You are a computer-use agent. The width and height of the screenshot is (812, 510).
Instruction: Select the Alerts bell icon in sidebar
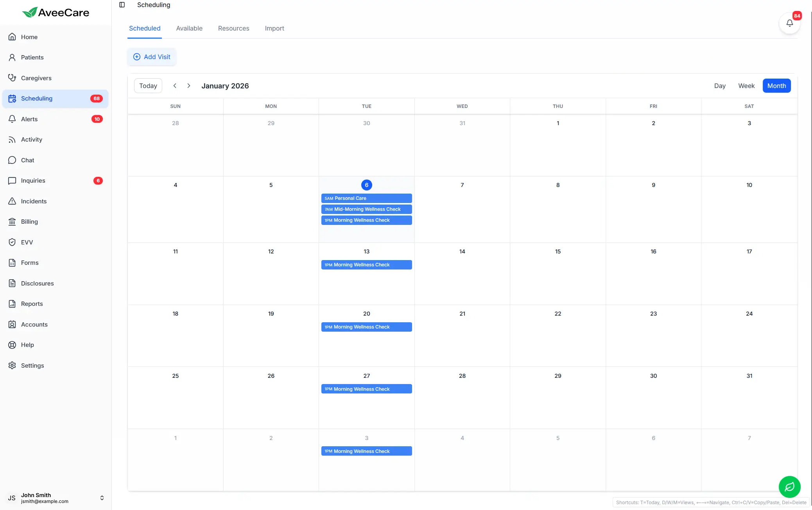point(12,119)
